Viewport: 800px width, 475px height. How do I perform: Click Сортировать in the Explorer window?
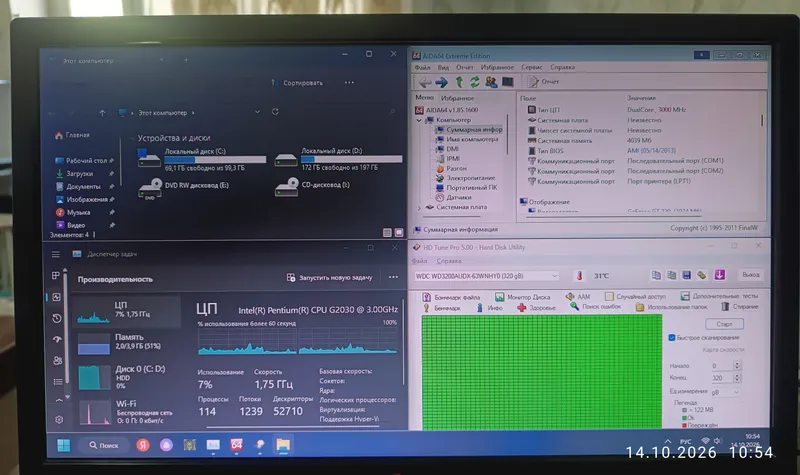coord(297,83)
